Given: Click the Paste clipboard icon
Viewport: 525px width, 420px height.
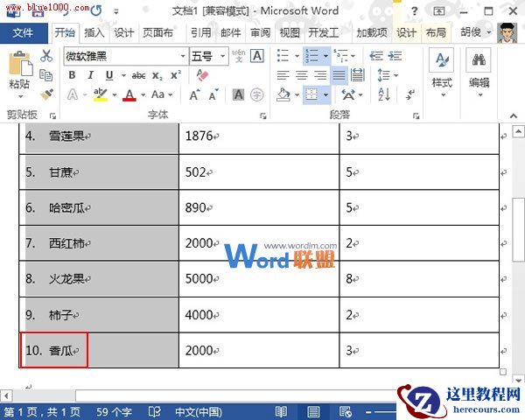Looking at the screenshot, I should 20,64.
